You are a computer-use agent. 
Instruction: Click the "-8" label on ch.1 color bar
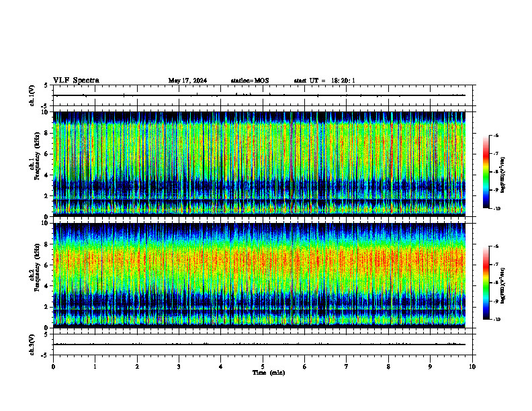click(x=496, y=172)
